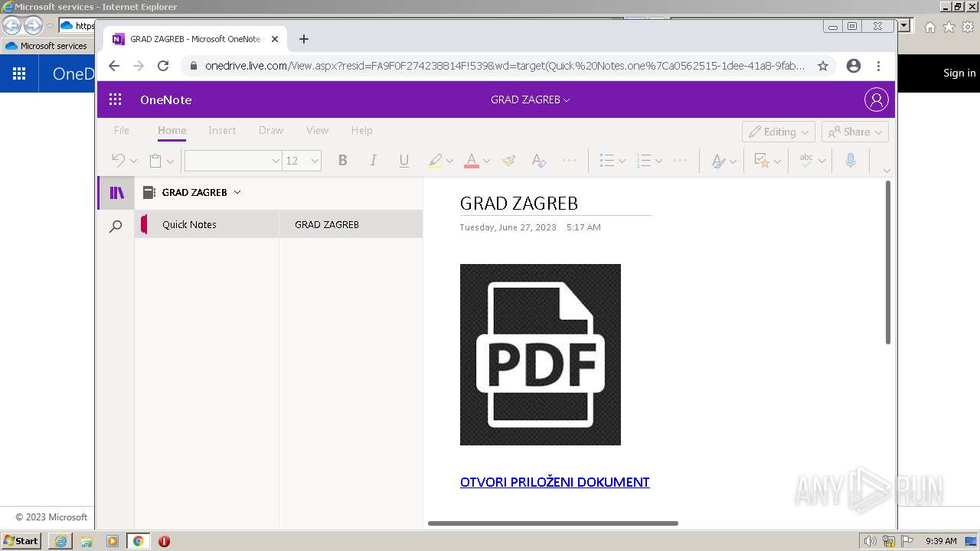Open more paragraph options ellipsis
Viewport: 980px width, 551px height.
point(680,160)
